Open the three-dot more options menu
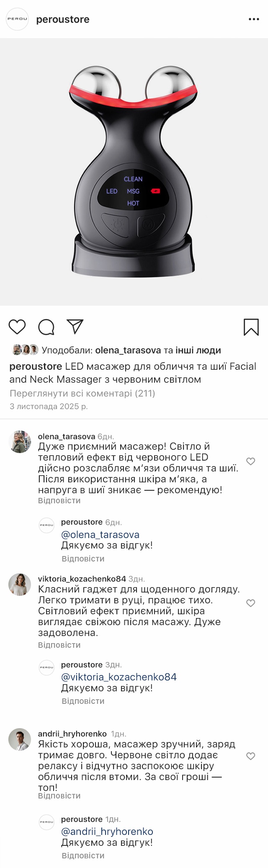This screenshot has height=868, width=268. point(254,19)
